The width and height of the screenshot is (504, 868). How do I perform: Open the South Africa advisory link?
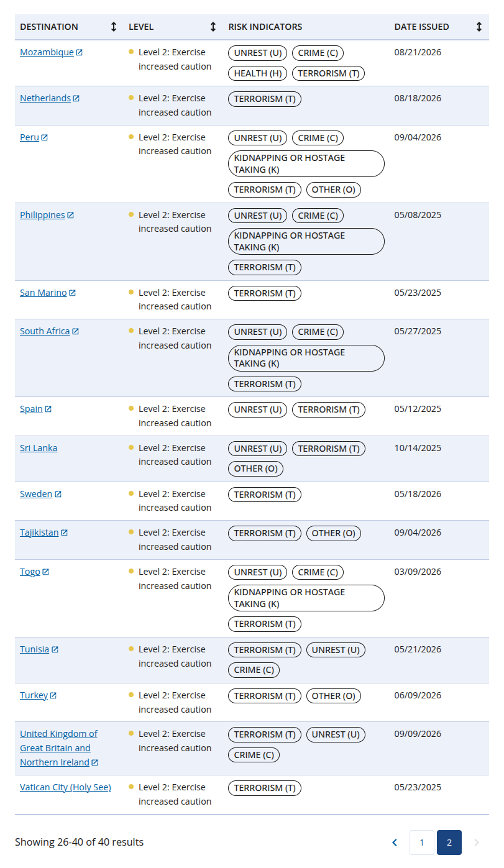pyautogui.click(x=45, y=331)
